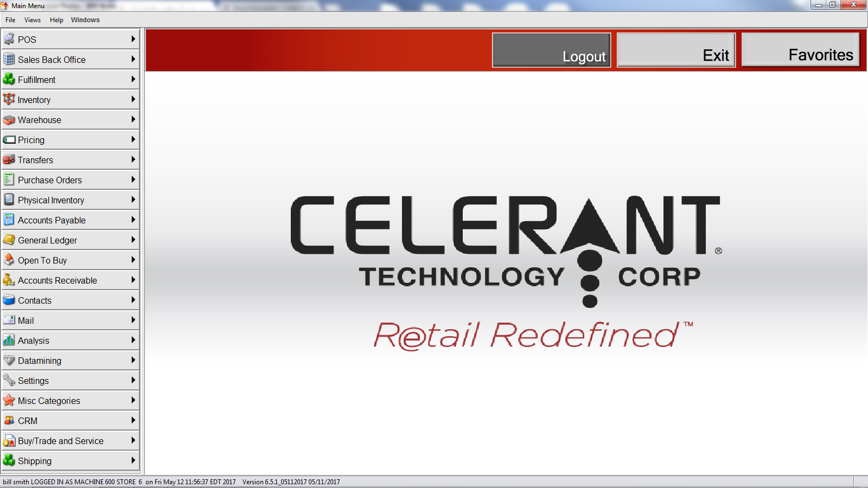Open the Windows menu

(85, 20)
